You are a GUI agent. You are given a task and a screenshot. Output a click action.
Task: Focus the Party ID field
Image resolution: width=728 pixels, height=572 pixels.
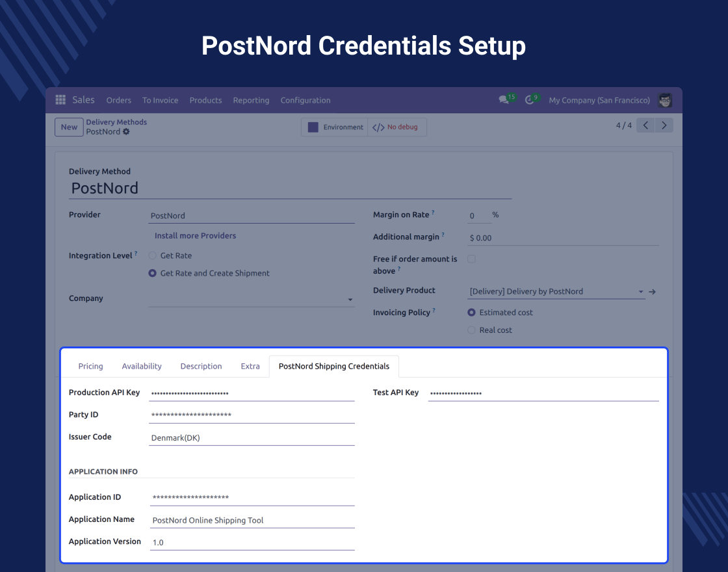[252, 415]
